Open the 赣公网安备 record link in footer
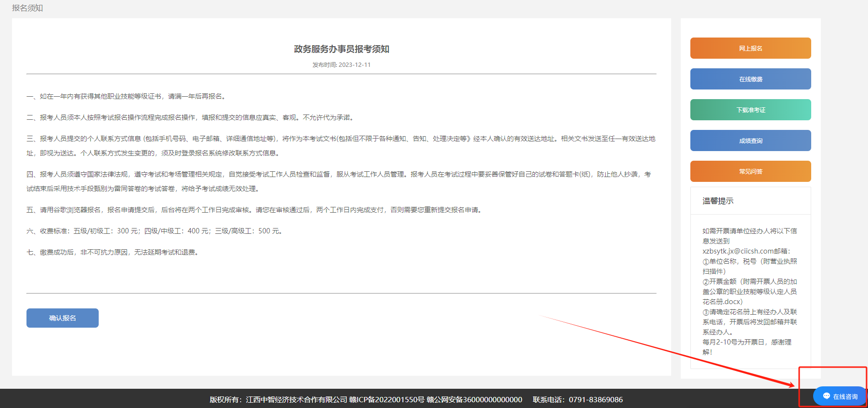868x408 pixels. [x=474, y=399]
